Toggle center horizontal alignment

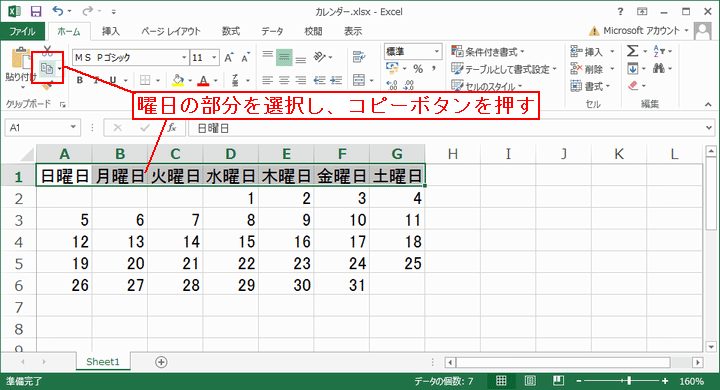284,80
